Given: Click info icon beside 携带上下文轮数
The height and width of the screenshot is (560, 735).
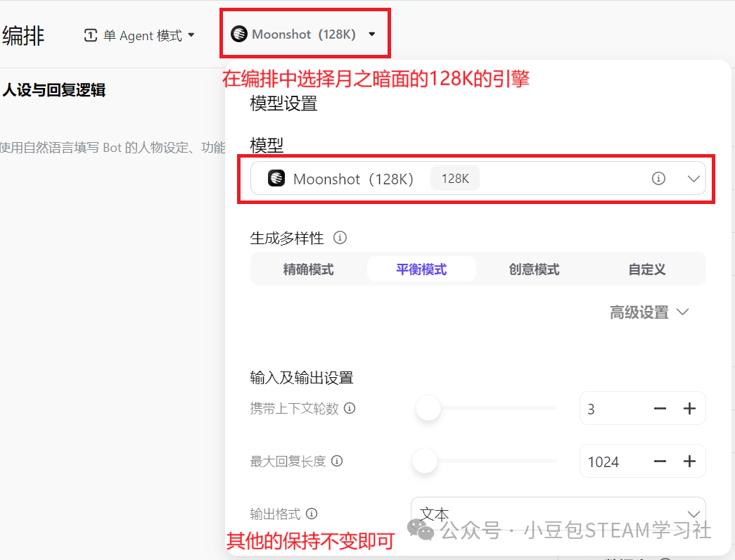Looking at the screenshot, I should point(350,408).
